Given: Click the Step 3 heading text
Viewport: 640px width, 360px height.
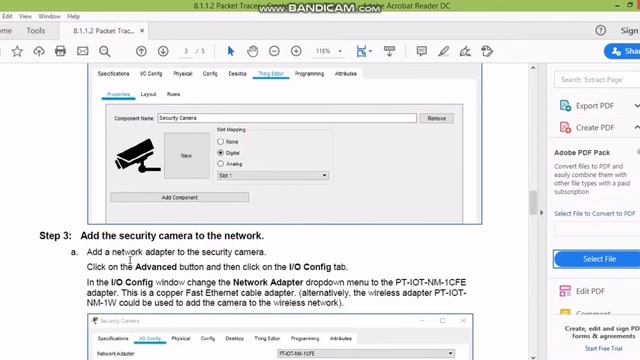Looking at the screenshot, I should pos(151,236).
